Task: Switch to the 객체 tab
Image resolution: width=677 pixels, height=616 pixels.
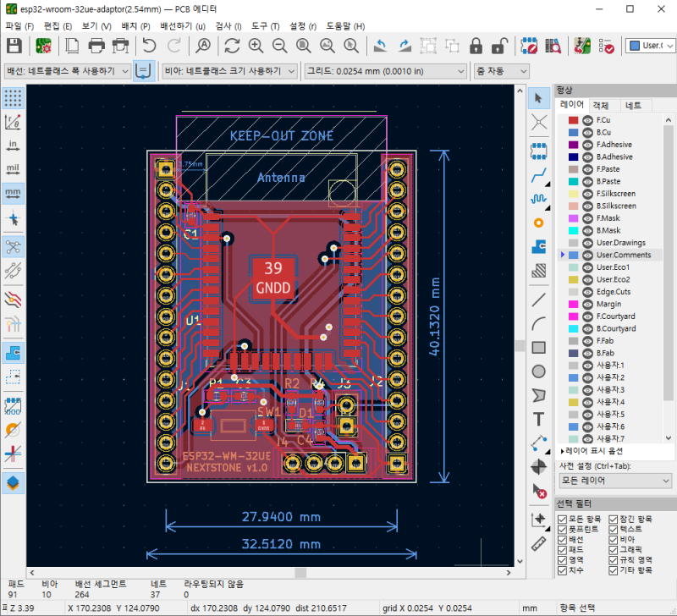Action: pyautogui.click(x=603, y=104)
